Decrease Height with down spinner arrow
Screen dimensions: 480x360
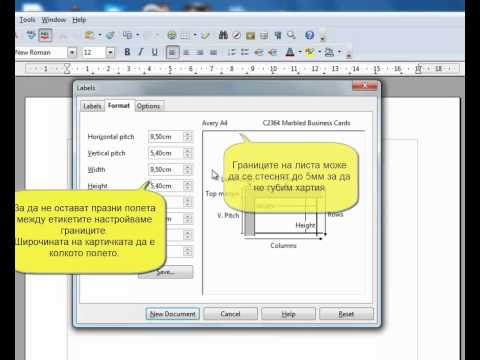tap(188, 189)
